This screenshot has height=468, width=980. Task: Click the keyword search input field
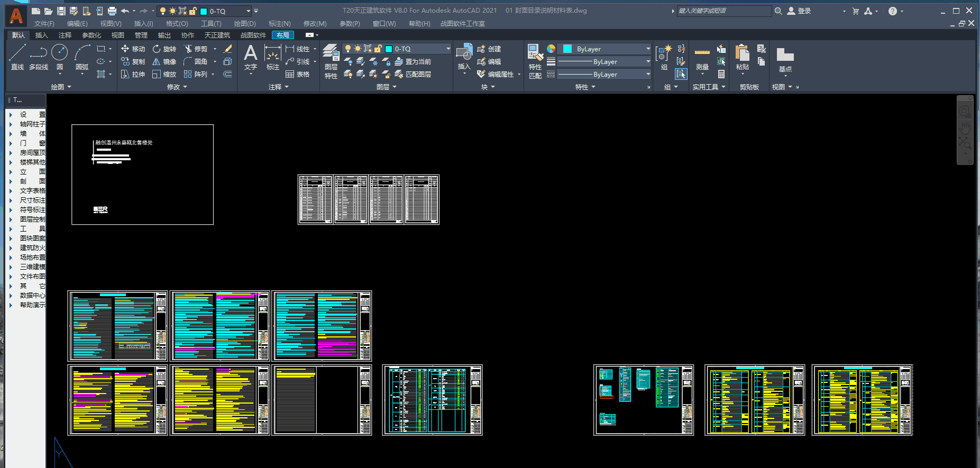pyautogui.click(x=724, y=11)
